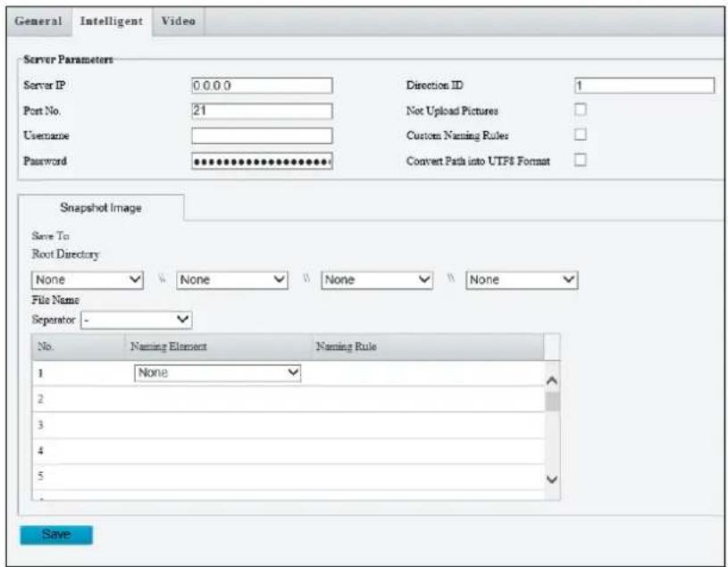
Task: Click the Naming Rule column header
Action: click(x=428, y=346)
